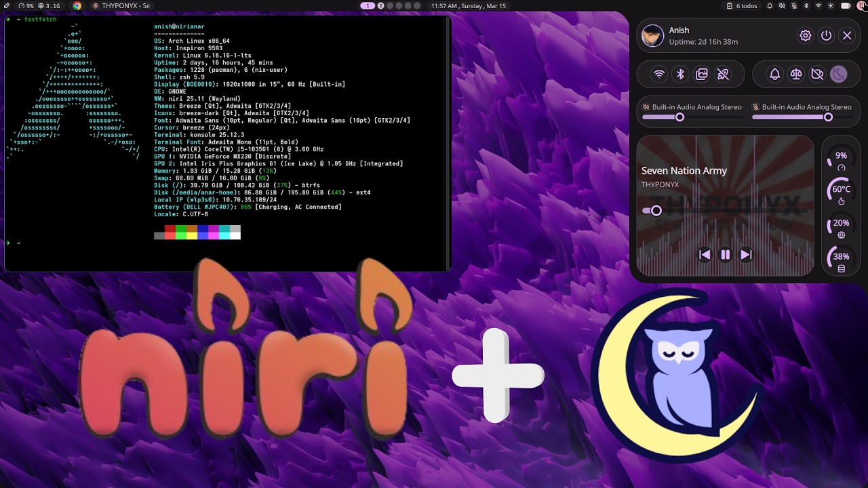Click the Uptime: 2d 16h 38m text
Viewport: 868px width, 488px height.
(703, 42)
